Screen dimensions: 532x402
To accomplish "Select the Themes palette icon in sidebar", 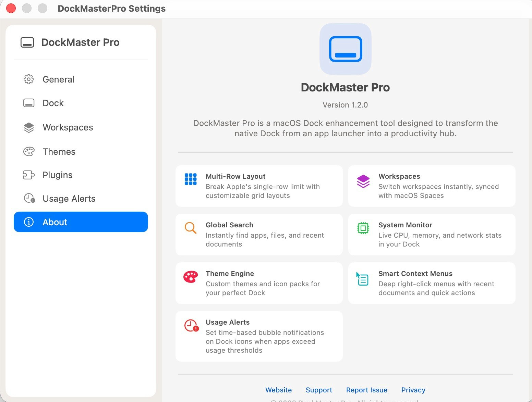I will pos(29,151).
